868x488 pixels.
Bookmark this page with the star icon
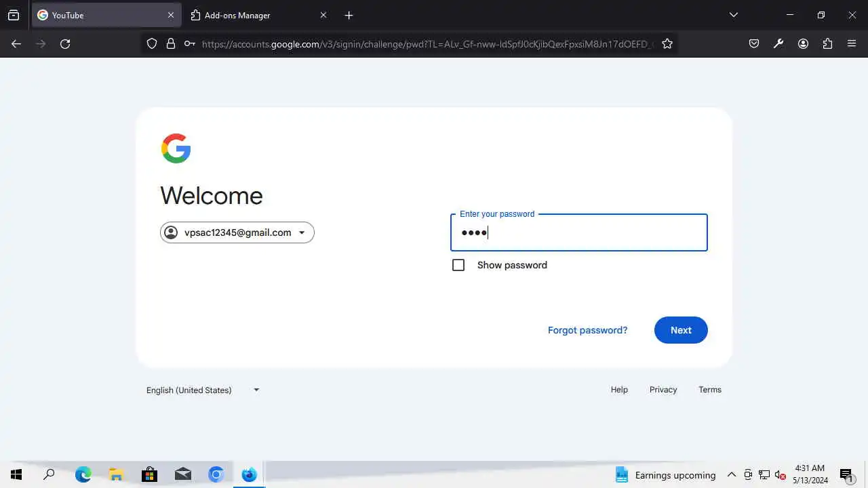667,43
